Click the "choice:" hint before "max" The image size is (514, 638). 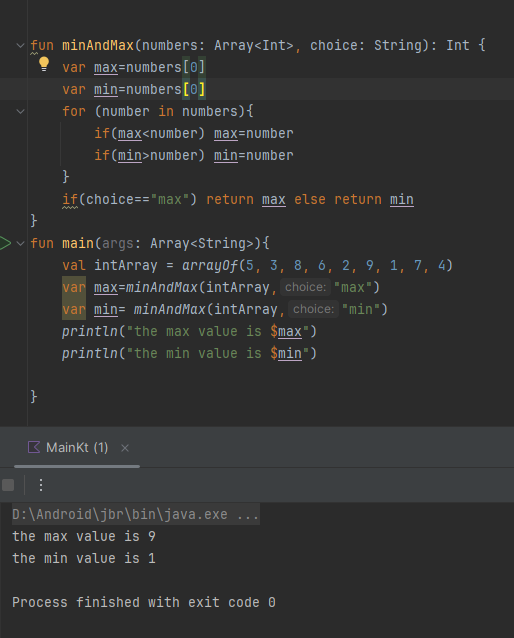pyautogui.click(x=305, y=287)
